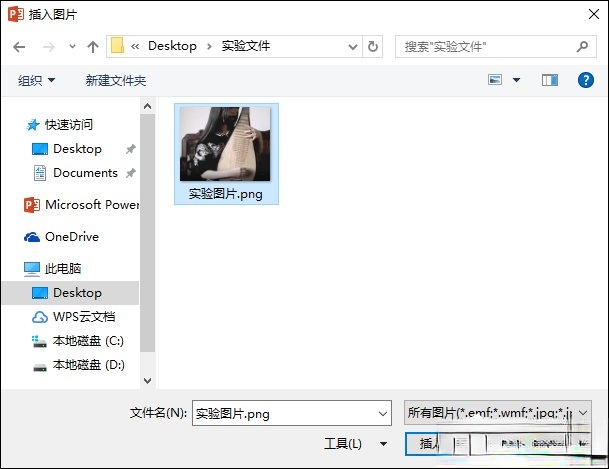This screenshot has height=469, width=609.
Task: Select OneDrive in the sidebar
Action: point(61,236)
